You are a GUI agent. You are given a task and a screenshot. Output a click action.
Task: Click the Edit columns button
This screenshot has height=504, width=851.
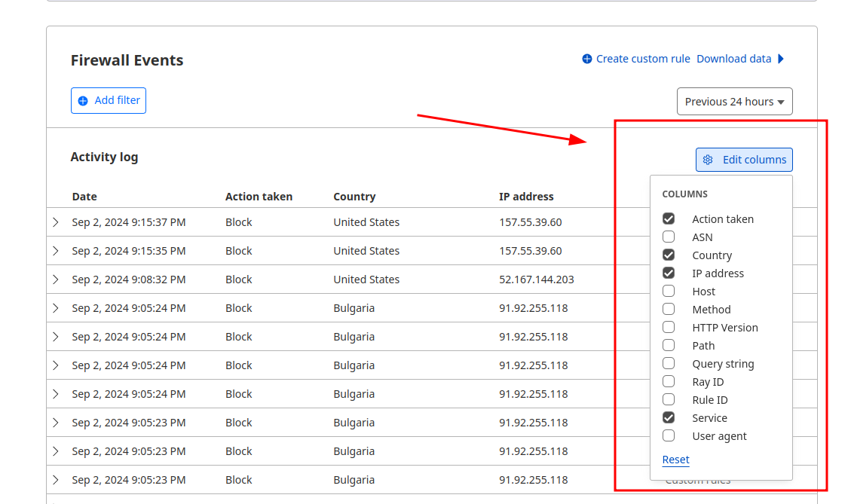744,160
